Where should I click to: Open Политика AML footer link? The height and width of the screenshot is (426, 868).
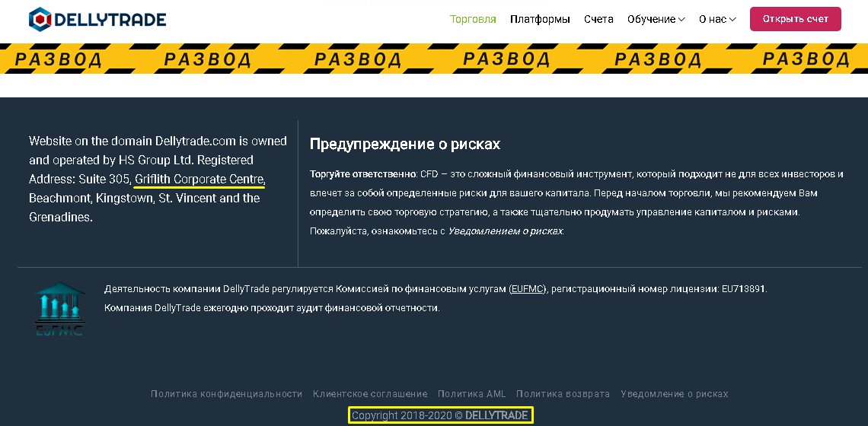471,394
